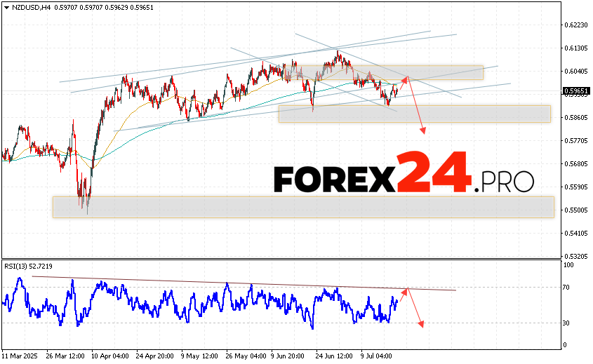Viewport: 593px width, 364px height.
Task: Click the red downward arrow in RSI panel
Action: coord(415,307)
